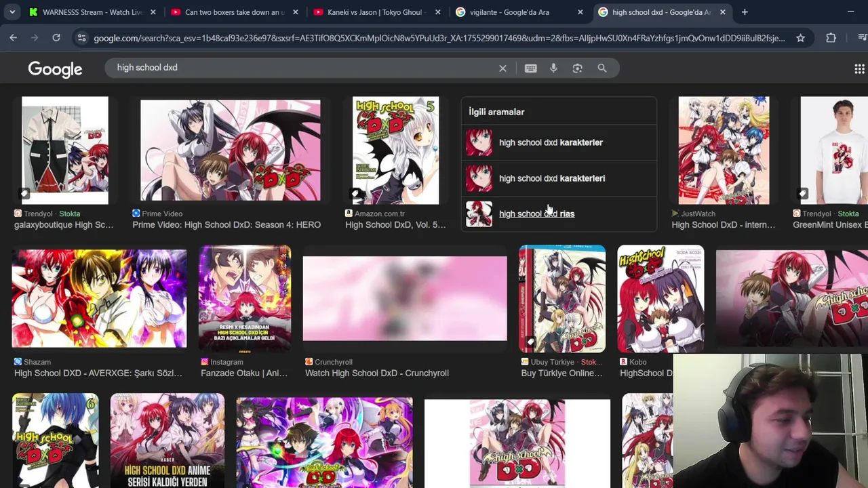
Task: Start voice search with the microphone
Action: [x=553, y=68]
